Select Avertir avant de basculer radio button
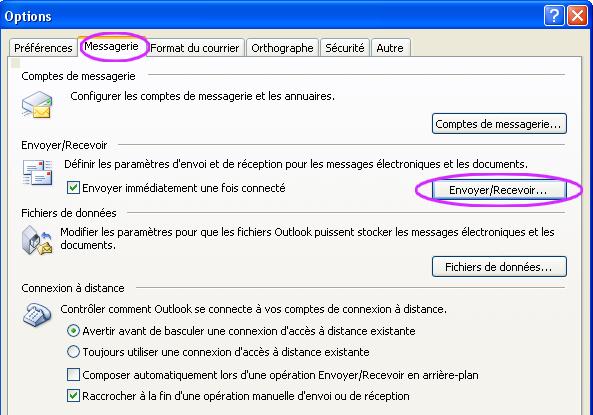This screenshot has height=415, width=593. 73,331
